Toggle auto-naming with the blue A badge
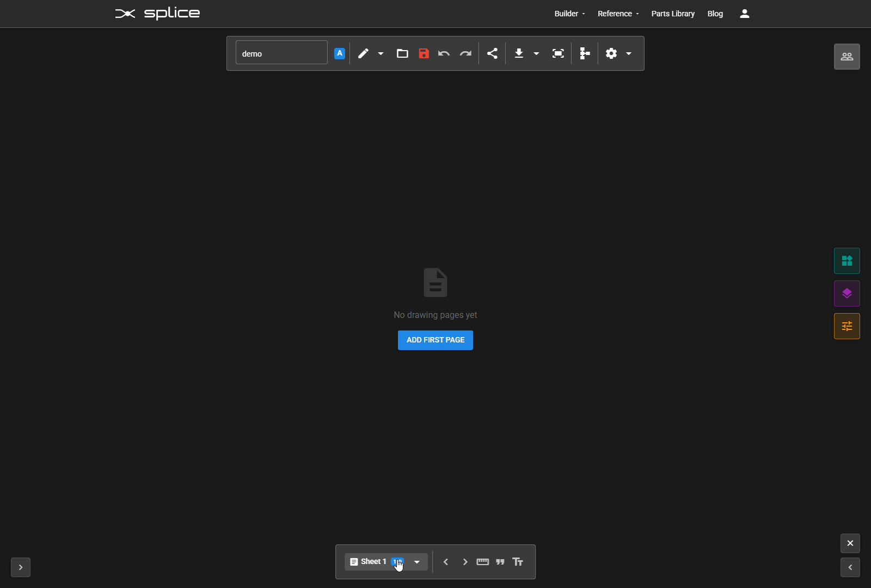The image size is (871, 588). (x=339, y=53)
